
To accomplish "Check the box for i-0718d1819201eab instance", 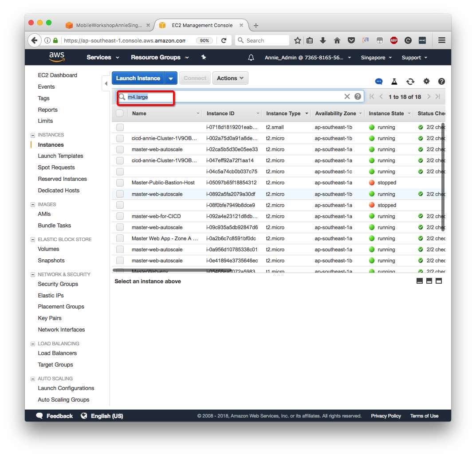I will tap(120, 127).
